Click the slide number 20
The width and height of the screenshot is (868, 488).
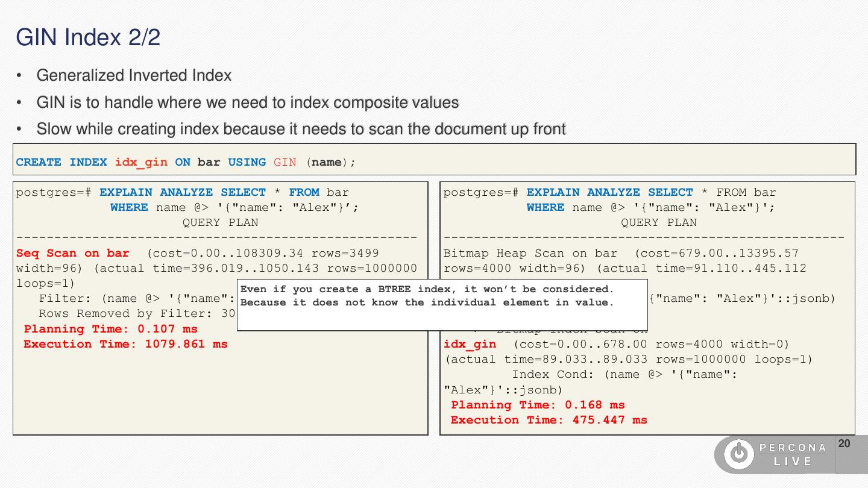click(844, 444)
